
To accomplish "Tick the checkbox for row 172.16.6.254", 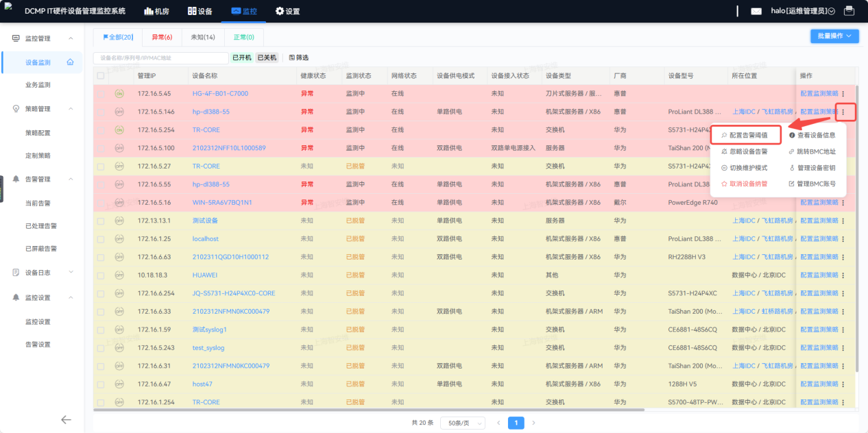I will point(101,293).
